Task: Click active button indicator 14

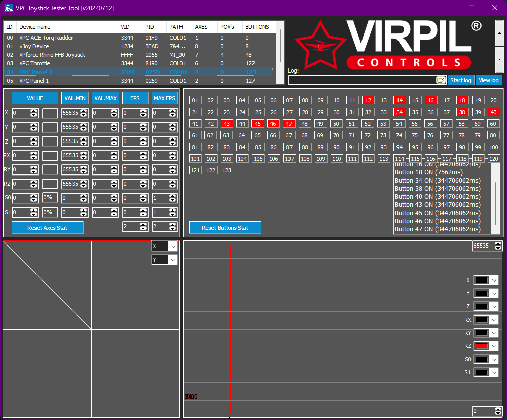Action: [400, 100]
